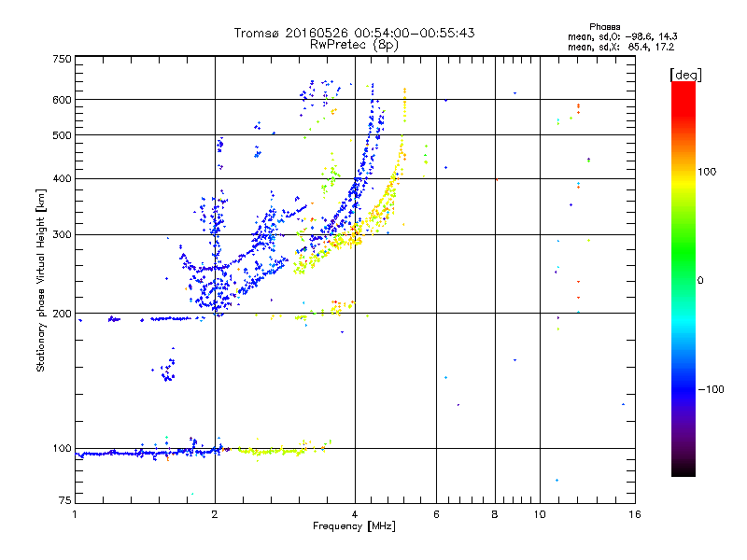747x560 pixels.
Task: Click the 'Stationary phase Virtual Height [km]' axis label
Action: [40, 280]
